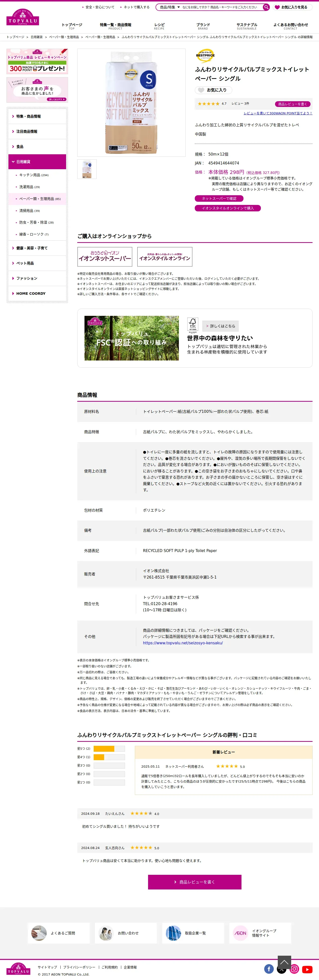Expand the 注目商品情報 sidebar section
This screenshot has height=980, width=319.
tap(37, 132)
